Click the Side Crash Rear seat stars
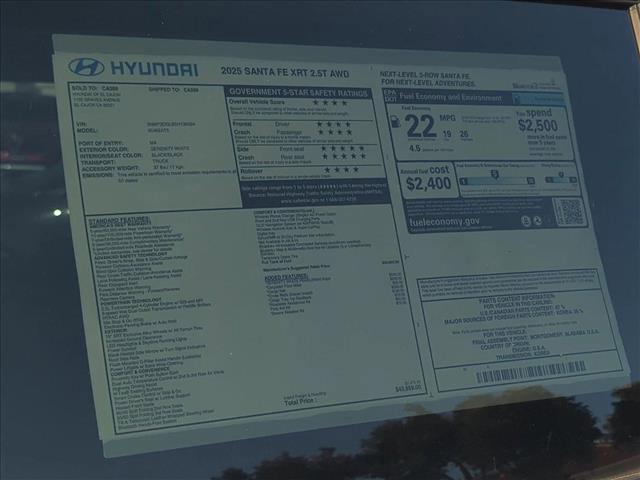Image resolution: width=640 pixels, height=480 pixels. point(344,156)
